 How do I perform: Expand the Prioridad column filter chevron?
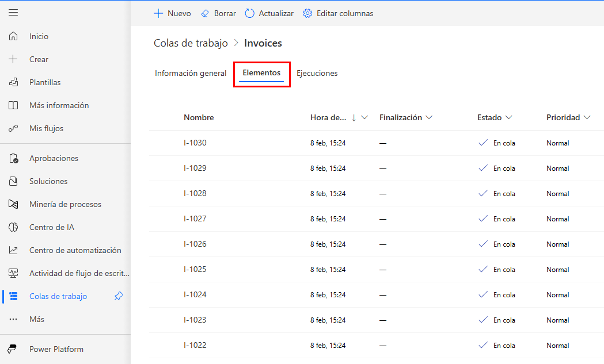tap(587, 117)
